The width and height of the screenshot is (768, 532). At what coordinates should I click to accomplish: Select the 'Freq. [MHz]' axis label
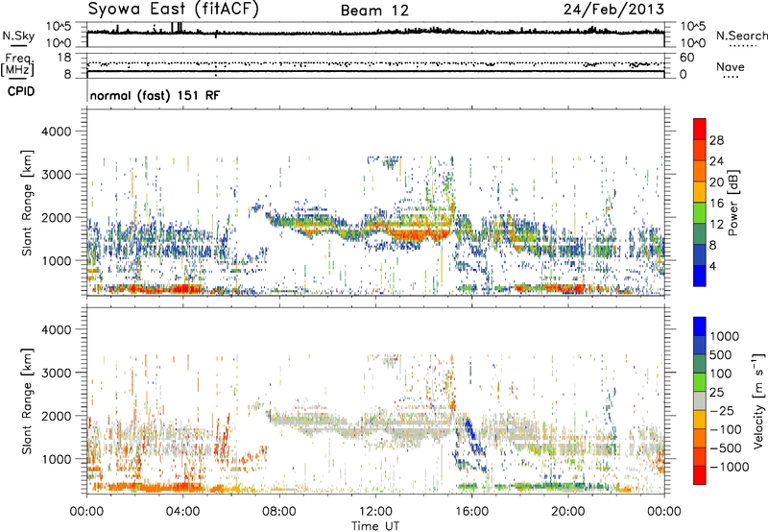pos(17,65)
